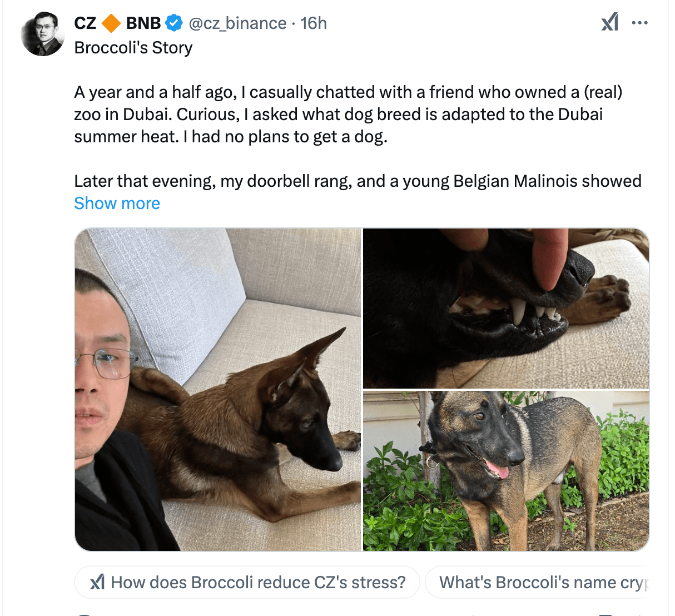Click the Grok icon inside the stress question pill
Screen dimensions: 675x616
pos(99,582)
